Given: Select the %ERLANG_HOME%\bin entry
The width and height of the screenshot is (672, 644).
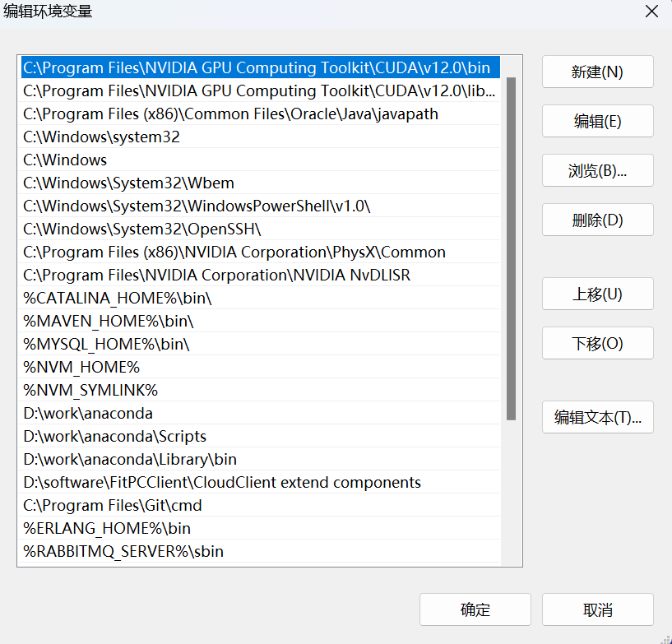Looking at the screenshot, I should point(261,528).
